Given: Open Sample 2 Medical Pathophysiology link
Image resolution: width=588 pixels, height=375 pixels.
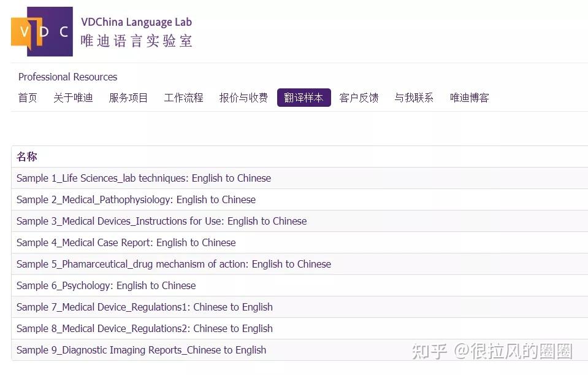Looking at the screenshot, I should pos(136,199).
